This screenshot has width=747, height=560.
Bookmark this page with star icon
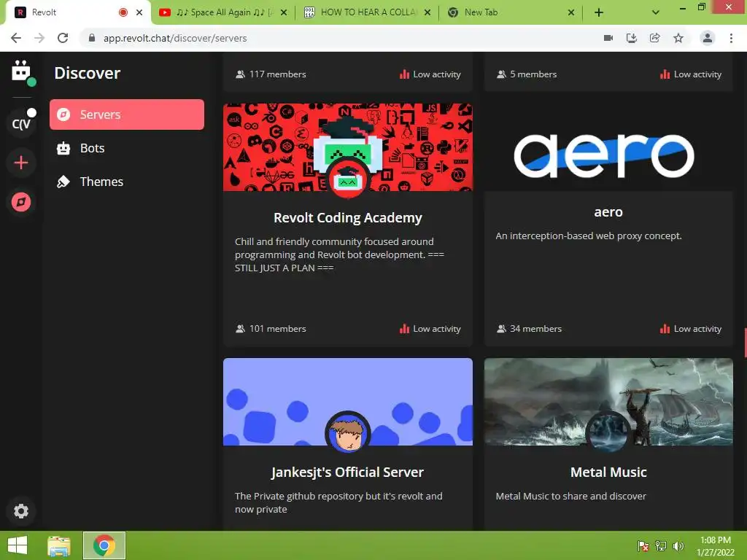(x=678, y=38)
